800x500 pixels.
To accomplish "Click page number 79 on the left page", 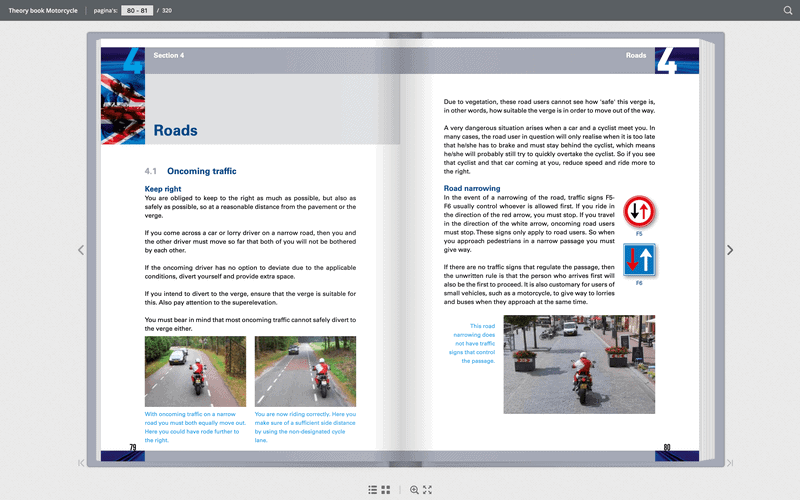I will [133, 447].
